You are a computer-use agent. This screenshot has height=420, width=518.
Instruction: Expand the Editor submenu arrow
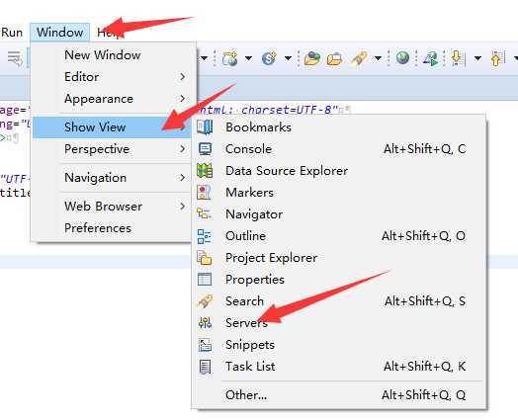point(182,77)
